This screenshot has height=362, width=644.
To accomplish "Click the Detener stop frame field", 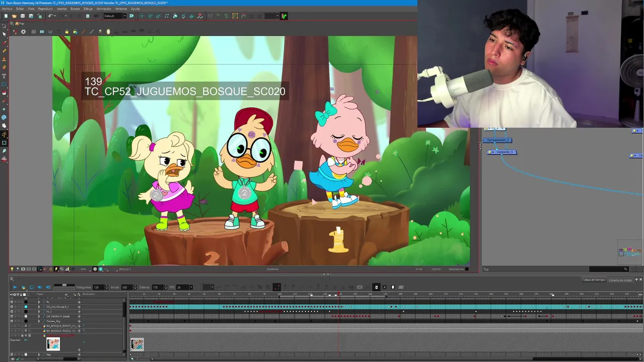I will pyautogui.click(x=157, y=287).
